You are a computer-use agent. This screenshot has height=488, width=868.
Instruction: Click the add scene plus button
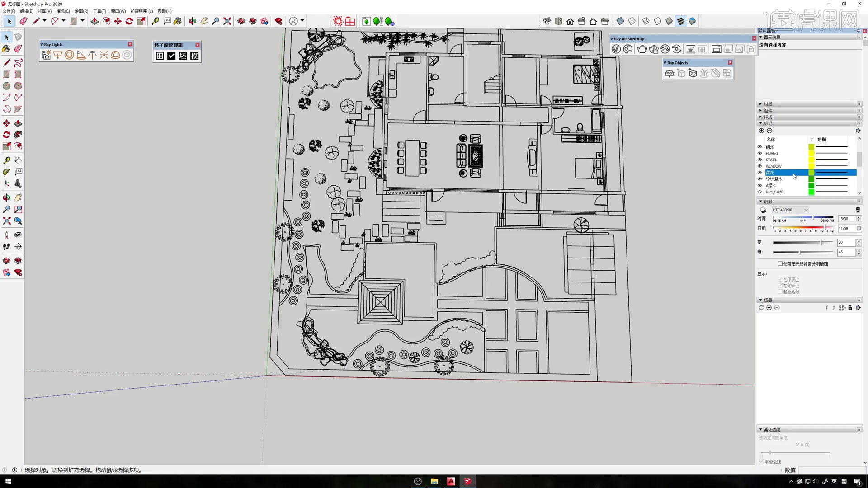click(x=769, y=308)
